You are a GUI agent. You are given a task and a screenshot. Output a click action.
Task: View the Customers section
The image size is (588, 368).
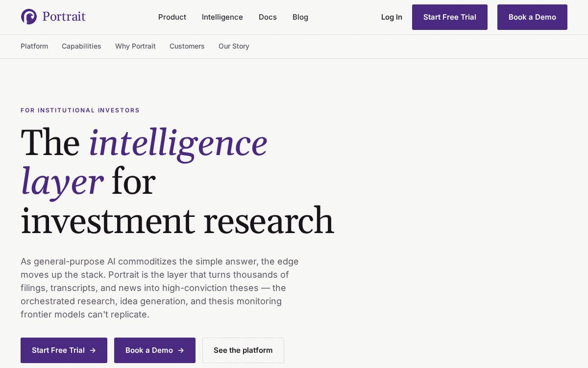pyautogui.click(x=187, y=46)
